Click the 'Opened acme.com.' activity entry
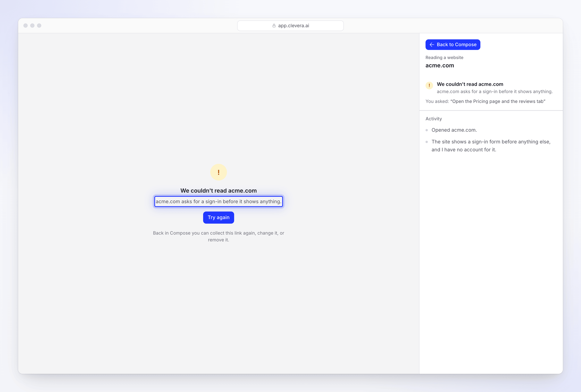 (454, 130)
